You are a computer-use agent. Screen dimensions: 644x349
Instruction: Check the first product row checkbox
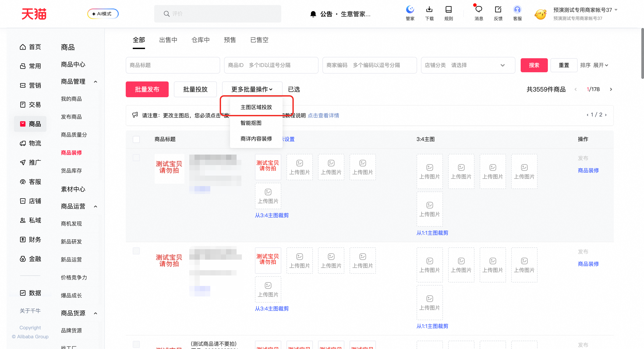coord(136,158)
